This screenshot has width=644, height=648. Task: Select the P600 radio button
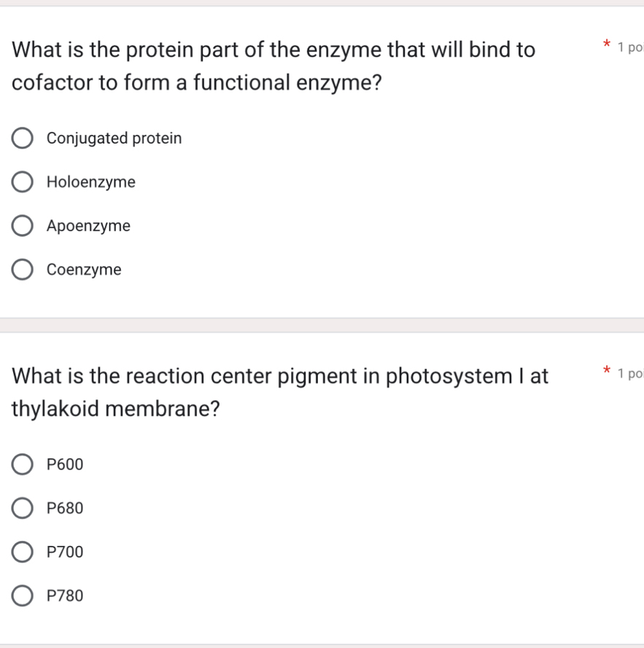(22, 464)
